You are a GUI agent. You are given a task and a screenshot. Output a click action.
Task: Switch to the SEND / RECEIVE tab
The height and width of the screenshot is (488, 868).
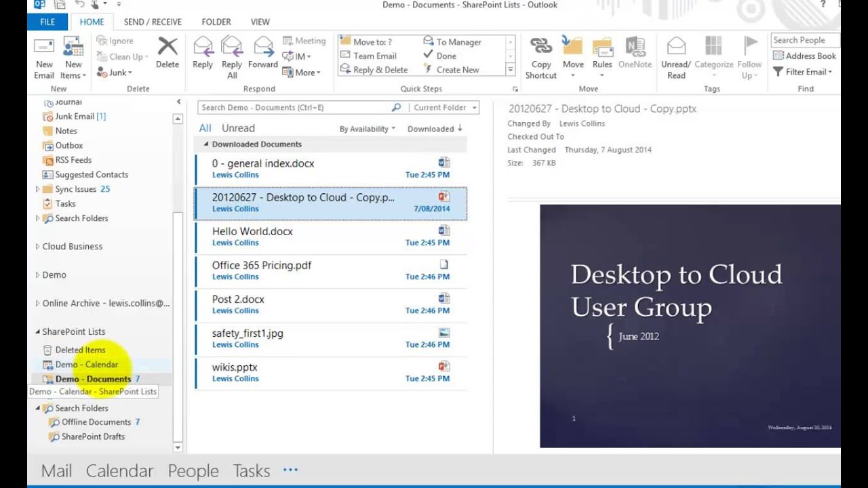point(153,22)
